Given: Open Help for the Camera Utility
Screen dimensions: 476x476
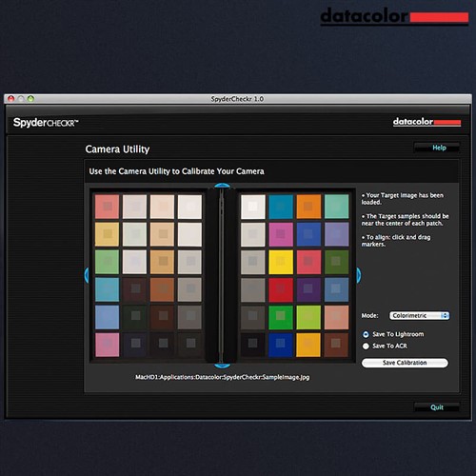Looking at the screenshot, I should tap(437, 148).
